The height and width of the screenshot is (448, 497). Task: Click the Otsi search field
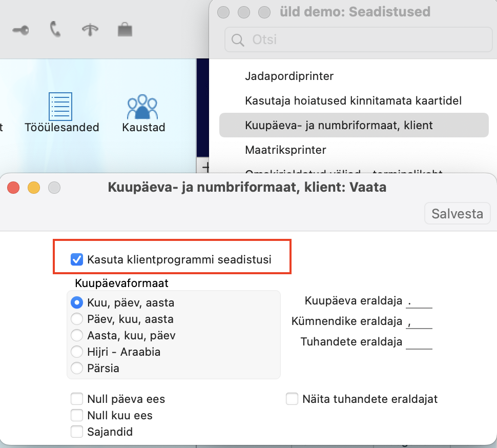click(359, 40)
